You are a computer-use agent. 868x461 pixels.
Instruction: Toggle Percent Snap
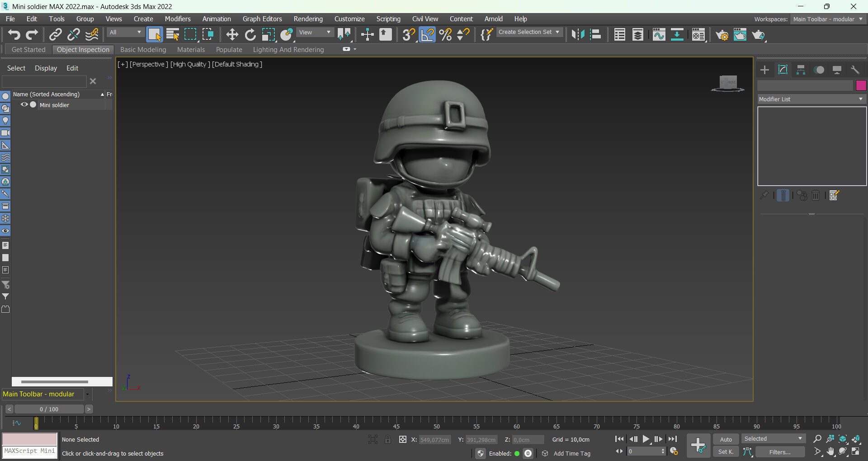445,35
